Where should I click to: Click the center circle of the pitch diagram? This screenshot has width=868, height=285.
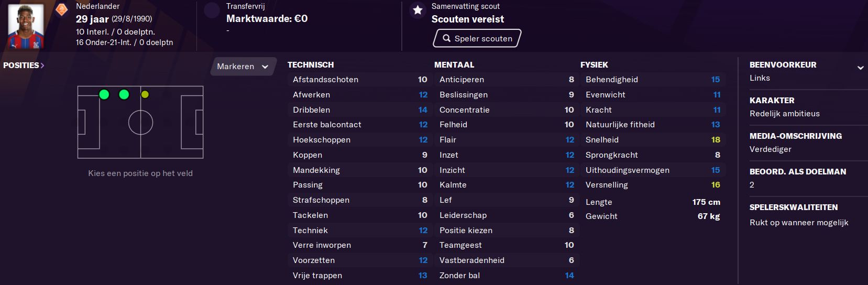click(x=140, y=123)
